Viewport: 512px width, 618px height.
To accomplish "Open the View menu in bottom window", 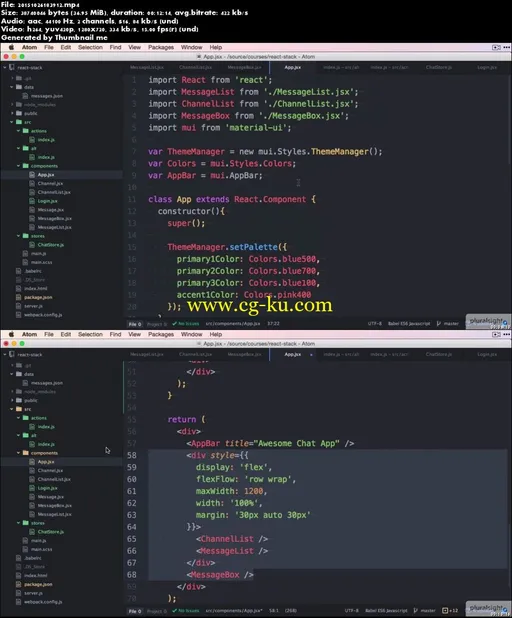I will click(134, 334).
